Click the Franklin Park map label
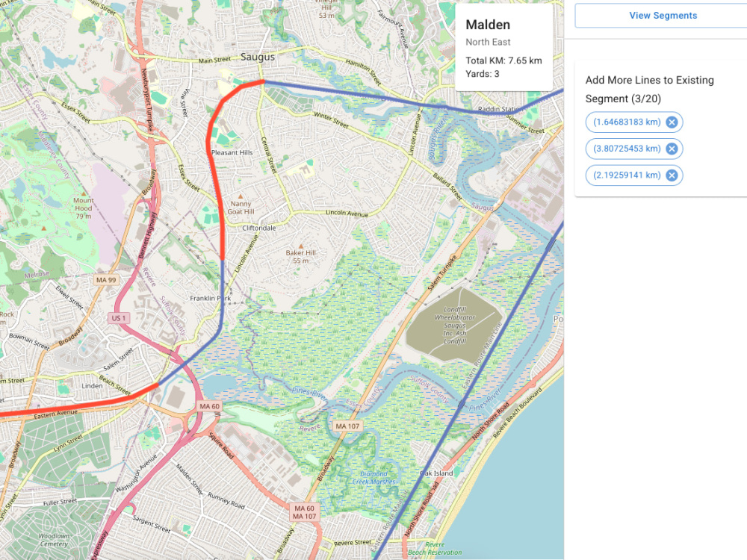Image resolution: width=747 pixels, height=560 pixels. 210,299
